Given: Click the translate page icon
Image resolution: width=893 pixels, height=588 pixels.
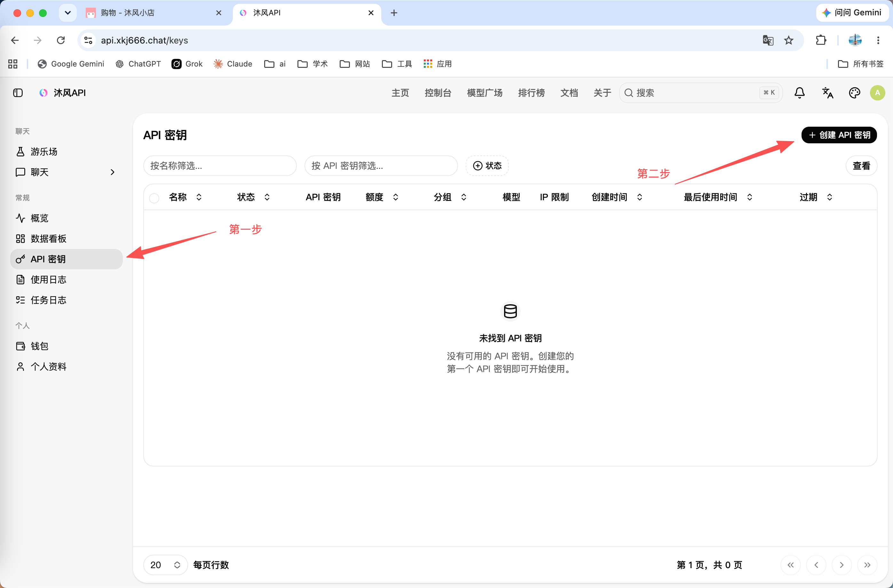Looking at the screenshot, I should pyautogui.click(x=768, y=40).
